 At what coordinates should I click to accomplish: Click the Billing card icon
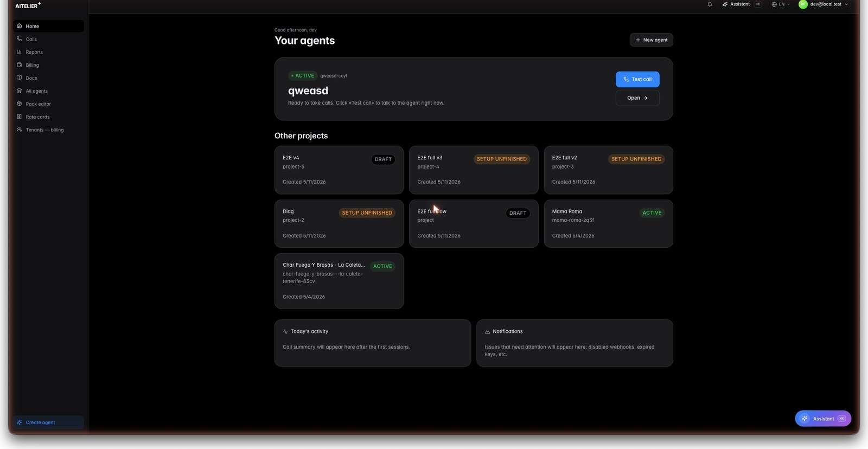click(20, 65)
